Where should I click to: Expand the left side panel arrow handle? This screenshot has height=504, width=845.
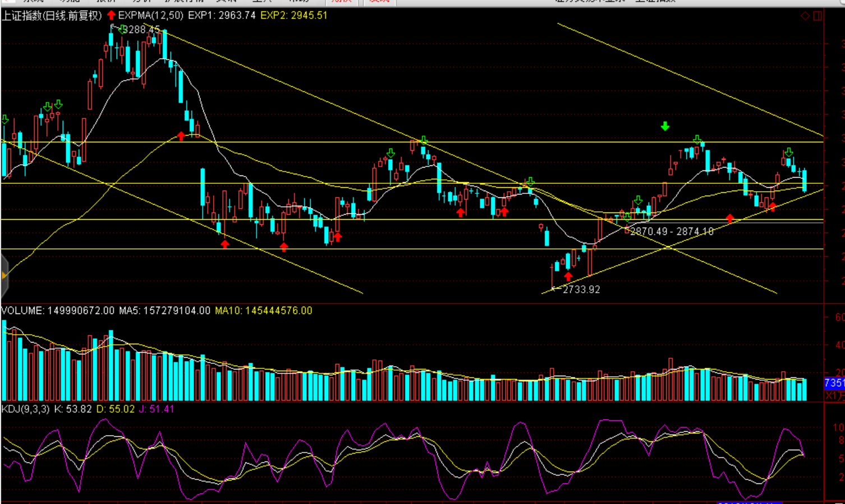coord(4,275)
